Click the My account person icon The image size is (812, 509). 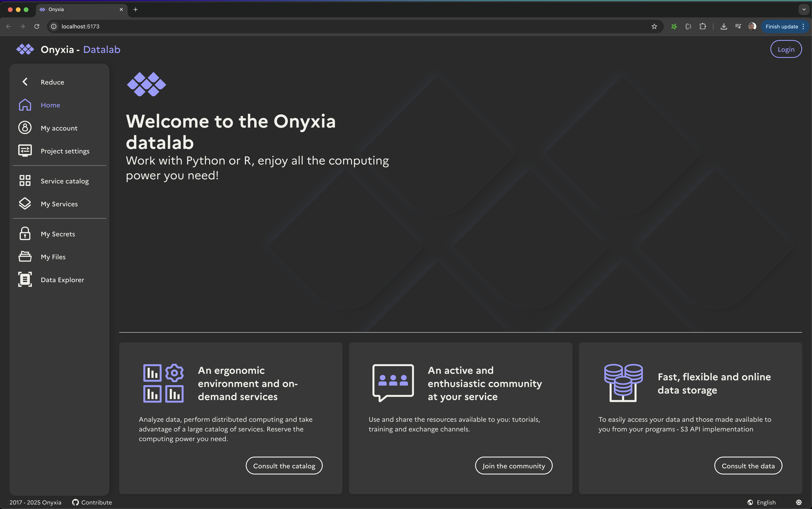25,128
